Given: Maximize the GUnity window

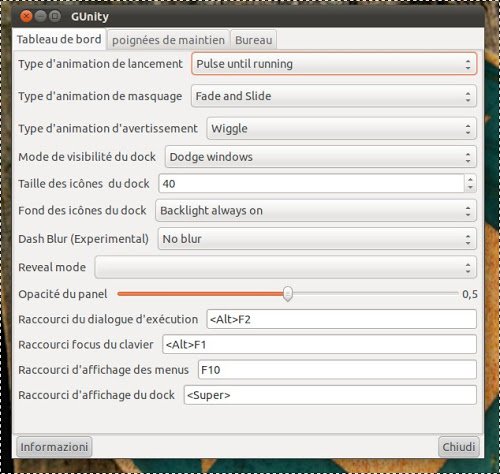Looking at the screenshot, I should point(55,16).
